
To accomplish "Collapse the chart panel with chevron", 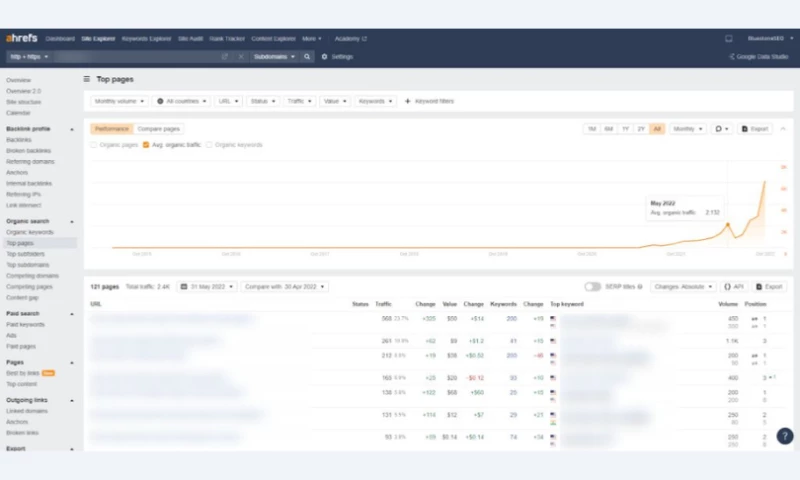I will 783,129.
